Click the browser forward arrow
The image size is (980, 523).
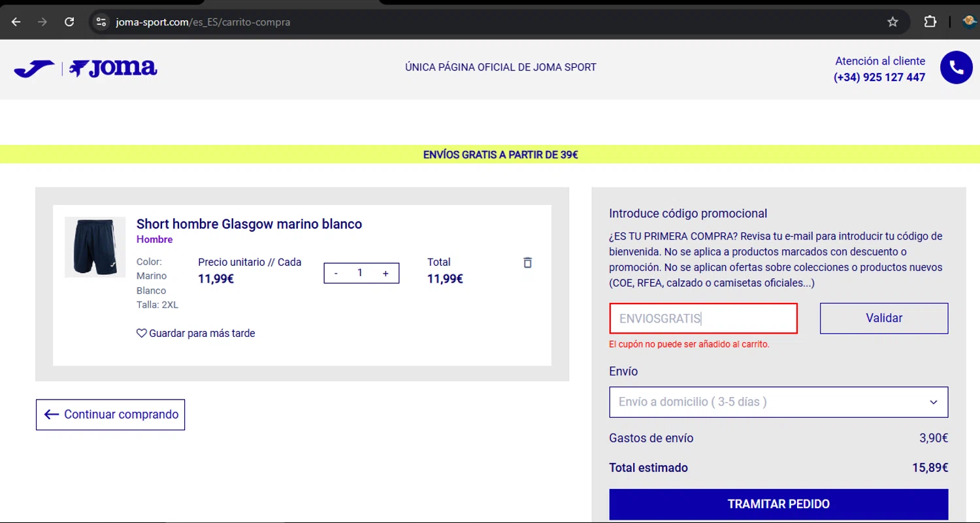(42, 22)
